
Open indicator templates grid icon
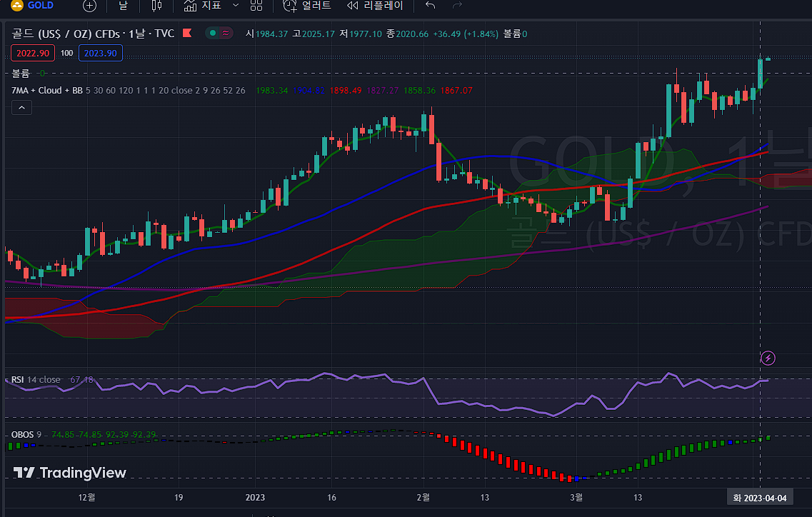(x=256, y=6)
